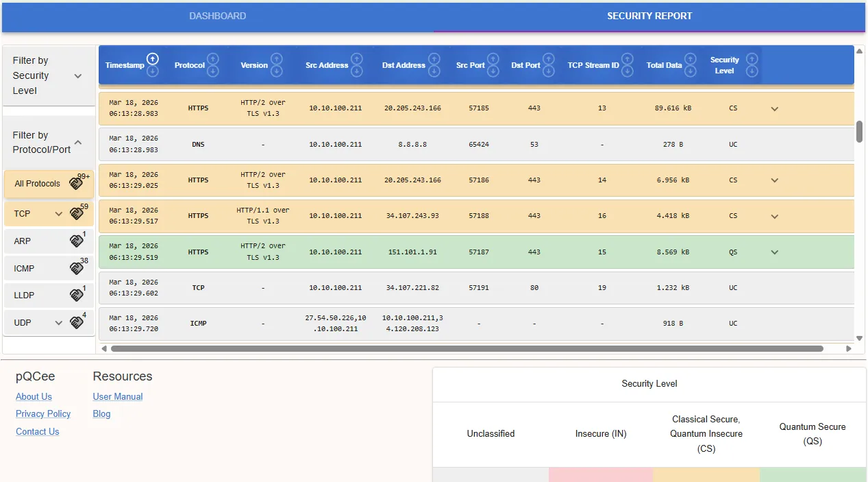This screenshot has height=482, width=868.
Task: Sort the Dst Address column descending
Action: (x=434, y=73)
